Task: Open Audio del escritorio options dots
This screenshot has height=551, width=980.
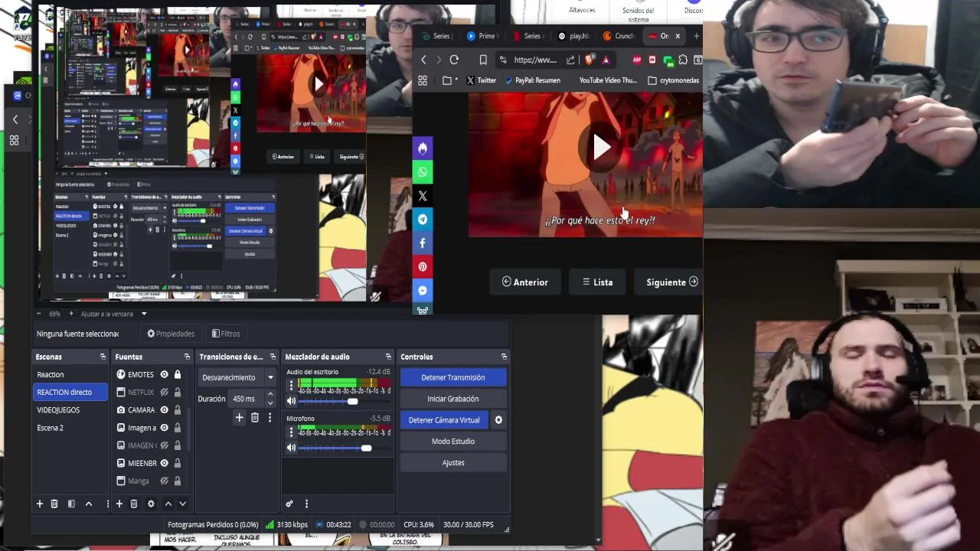Action: click(x=291, y=386)
